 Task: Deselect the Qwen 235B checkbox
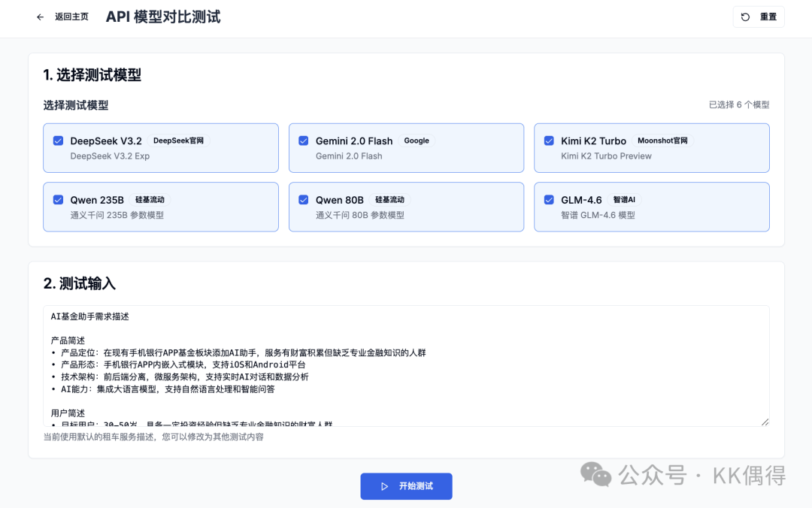(58, 200)
